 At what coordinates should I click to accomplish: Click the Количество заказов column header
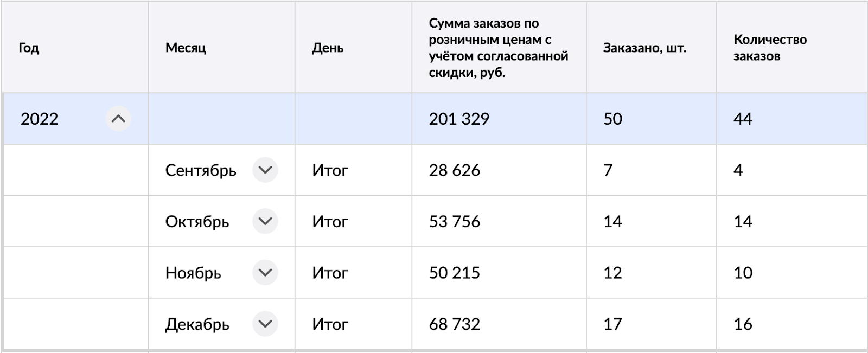click(x=770, y=48)
